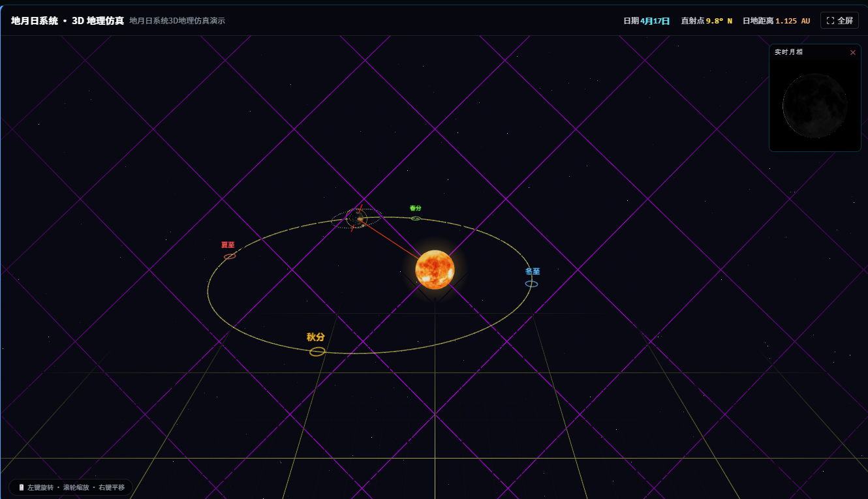This screenshot has width=868, height=499.
Task: Click the date value 4月17日
Action: pyautogui.click(x=655, y=21)
